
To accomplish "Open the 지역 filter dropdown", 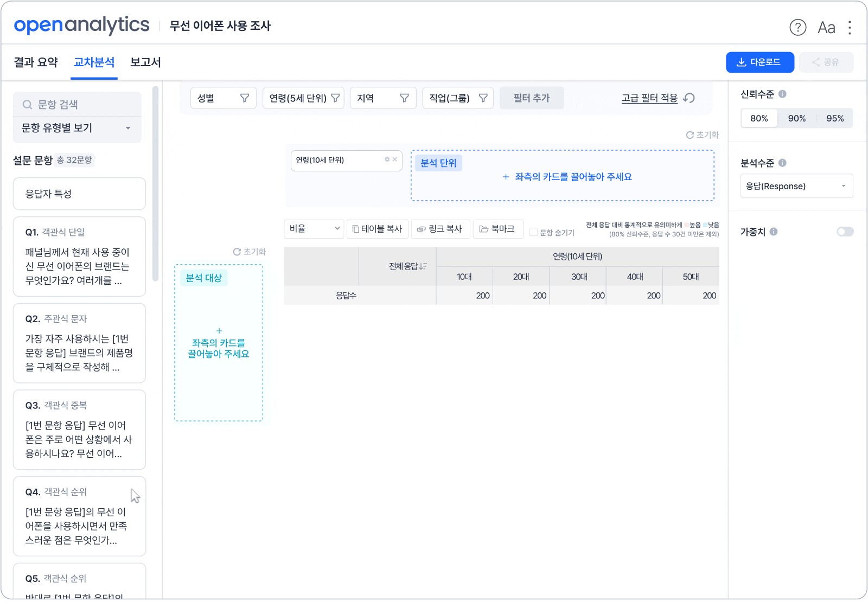I will pyautogui.click(x=383, y=98).
